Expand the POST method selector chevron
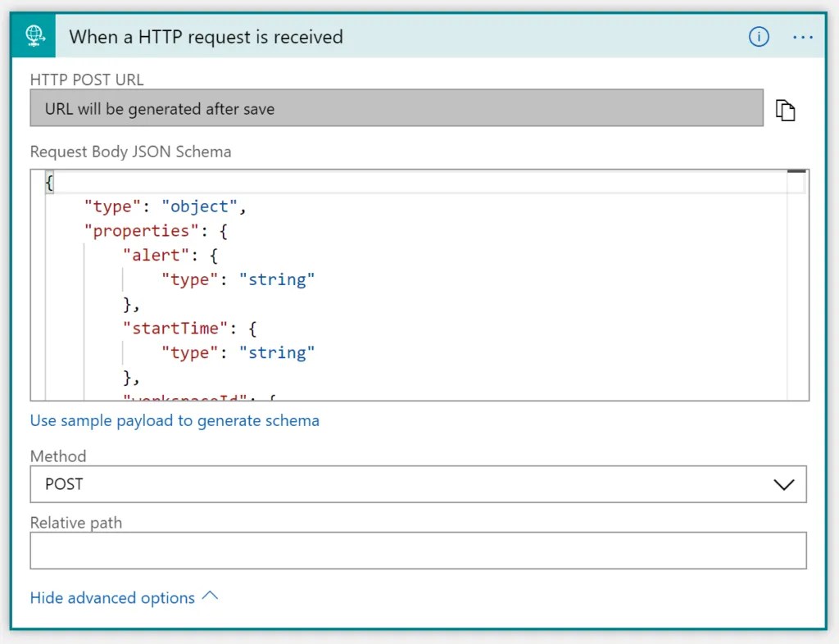 [x=785, y=484]
